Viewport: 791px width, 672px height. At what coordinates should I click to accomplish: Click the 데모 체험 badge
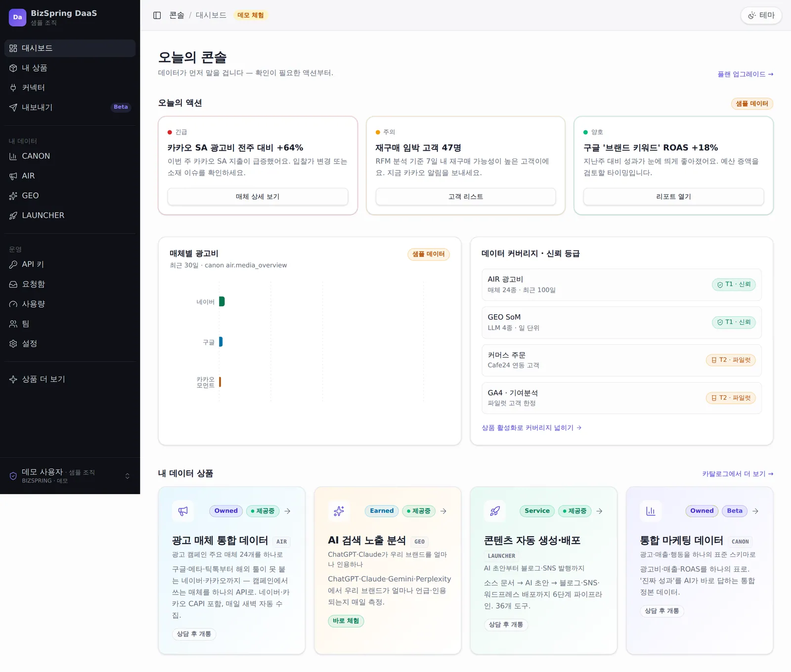(251, 15)
